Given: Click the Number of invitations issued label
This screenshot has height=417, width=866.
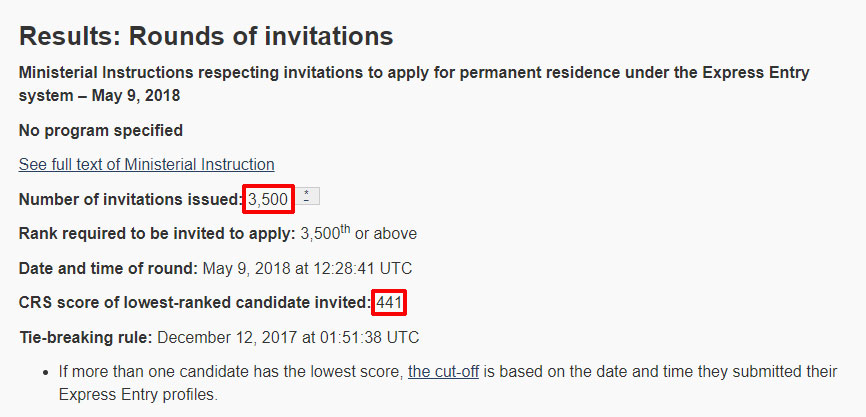Looking at the screenshot, I should click(130, 199).
